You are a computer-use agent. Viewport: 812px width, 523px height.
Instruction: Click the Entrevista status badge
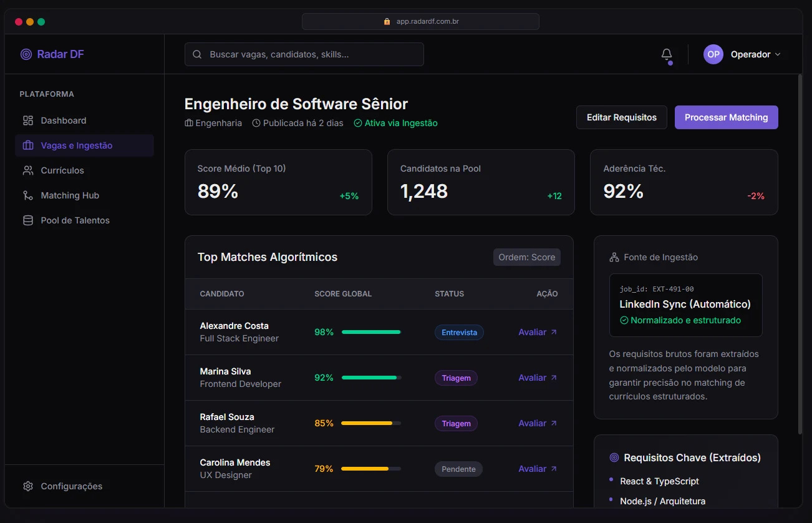click(x=459, y=333)
